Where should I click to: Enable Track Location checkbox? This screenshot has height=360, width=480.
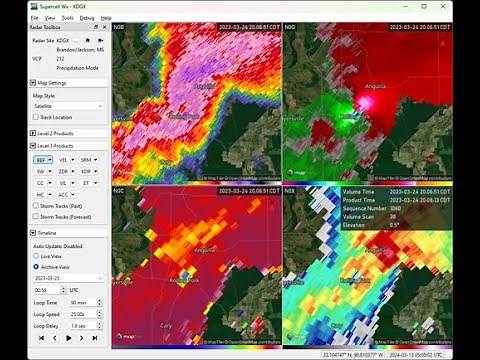(36, 117)
